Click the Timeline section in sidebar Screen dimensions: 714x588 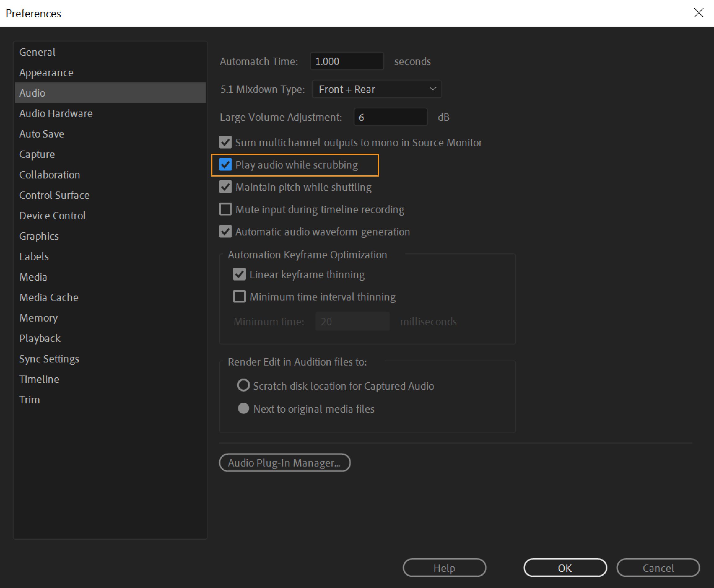38,379
